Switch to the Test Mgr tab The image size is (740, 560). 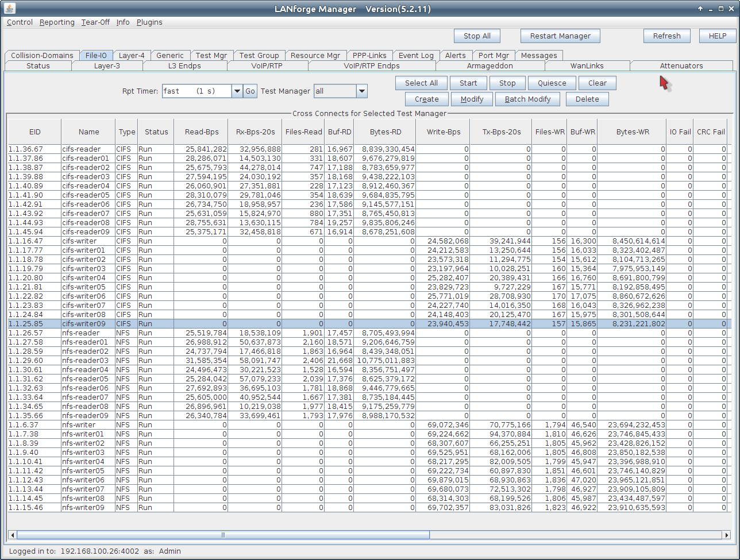(211, 56)
